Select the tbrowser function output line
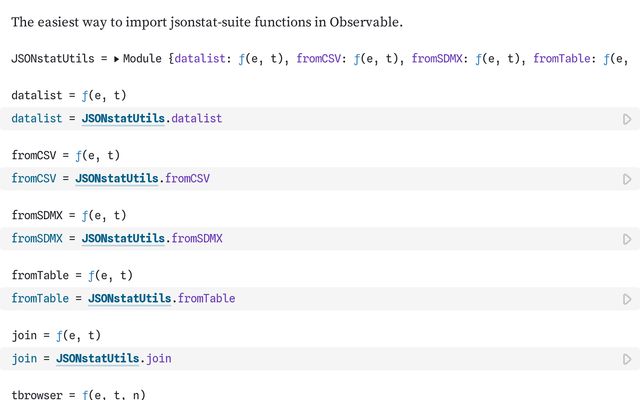640x400 pixels. [78, 395]
